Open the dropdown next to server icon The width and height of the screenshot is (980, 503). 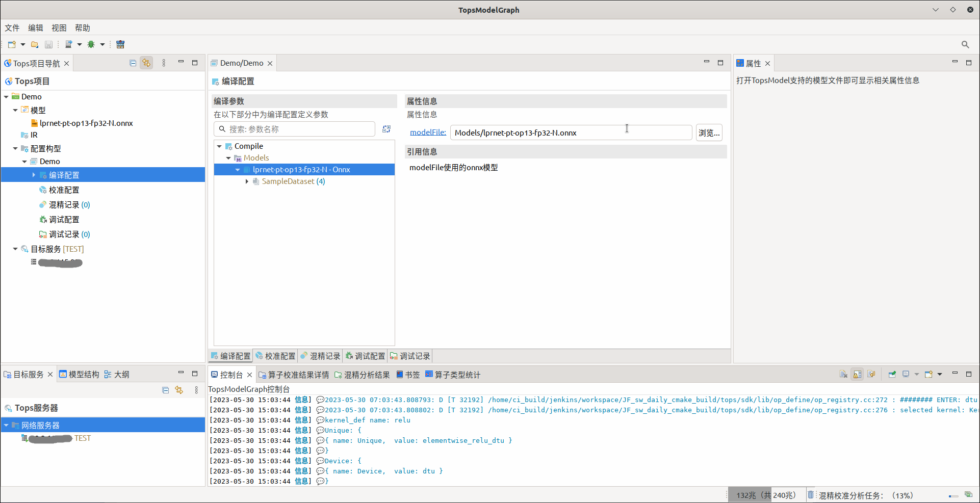80,44
